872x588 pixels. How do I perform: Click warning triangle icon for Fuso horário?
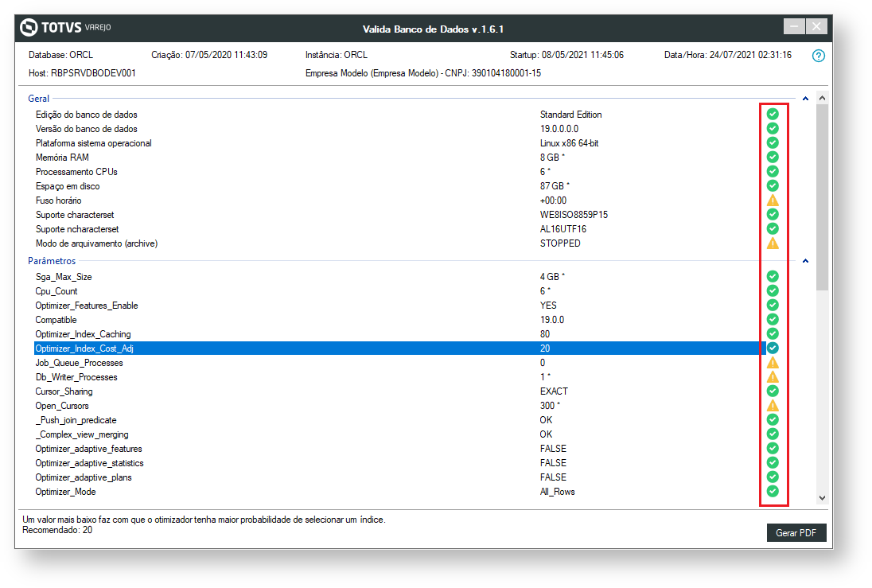(773, 201)
